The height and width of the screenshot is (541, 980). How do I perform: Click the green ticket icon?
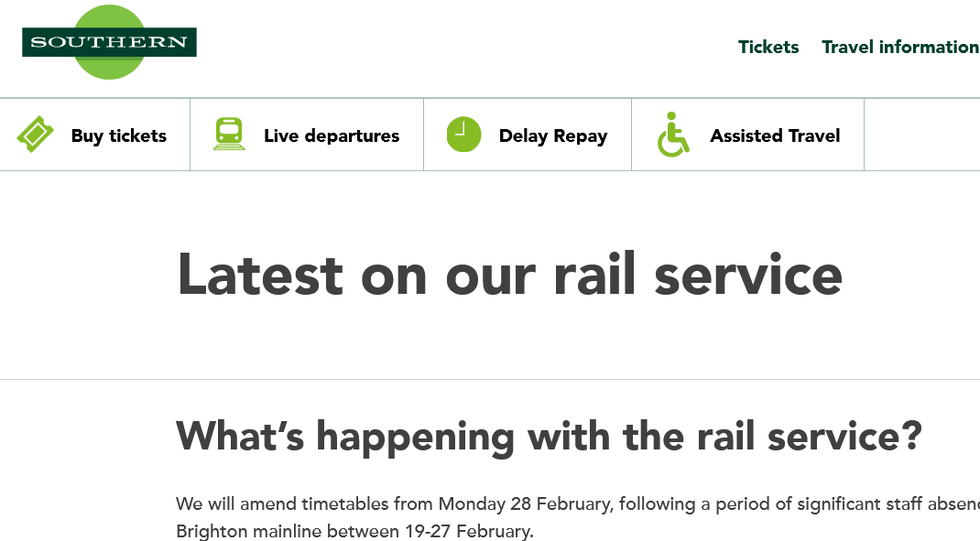35,135
